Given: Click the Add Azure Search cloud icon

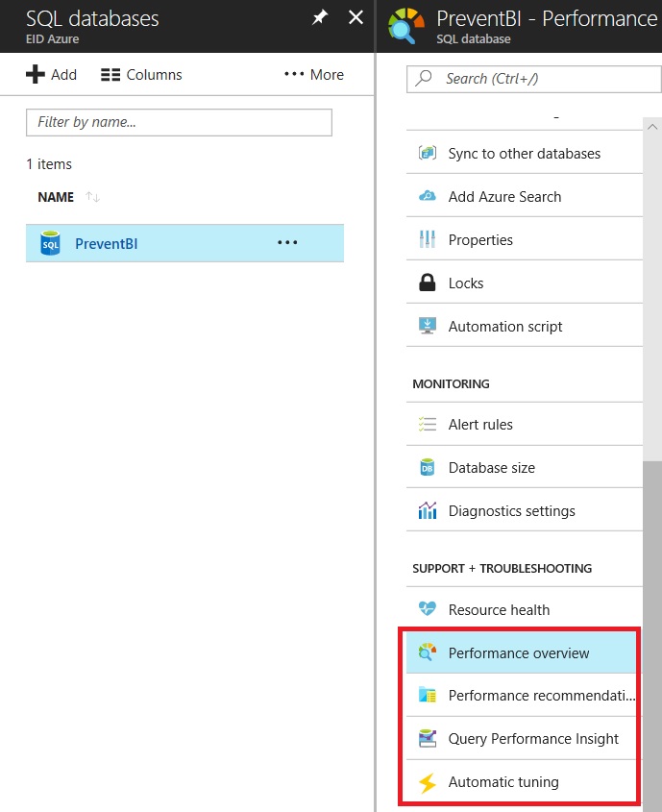Looking at the screenshot, I should (x=427, y=196).
